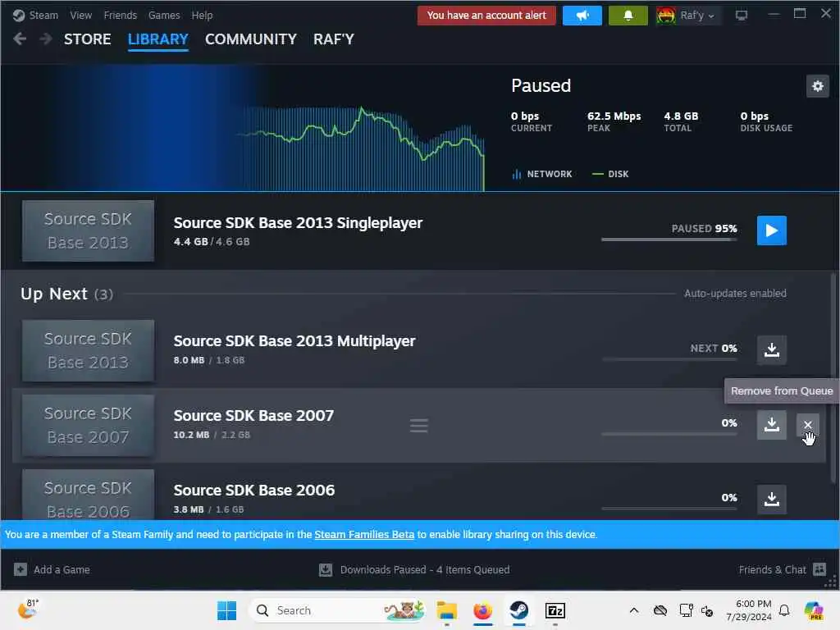The image size is (840, 630).
Task: Toggle the NETWORK graph legend
Action: pos(542,174)
